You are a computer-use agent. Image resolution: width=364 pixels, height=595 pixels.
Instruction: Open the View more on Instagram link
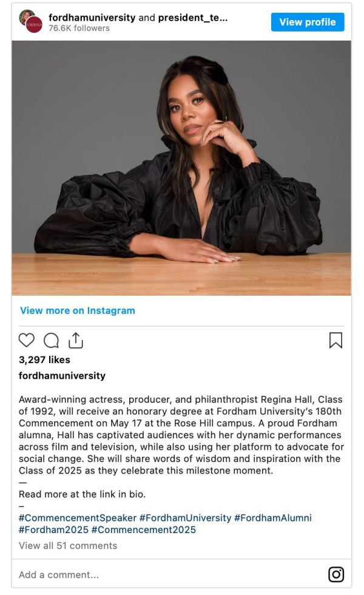pyautogui.click(x=78, y=310)
